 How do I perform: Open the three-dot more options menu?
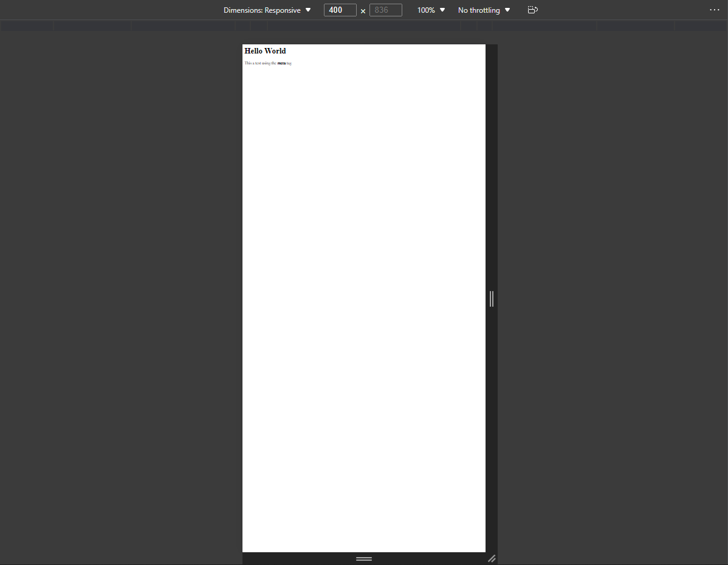tap(714, 10)
